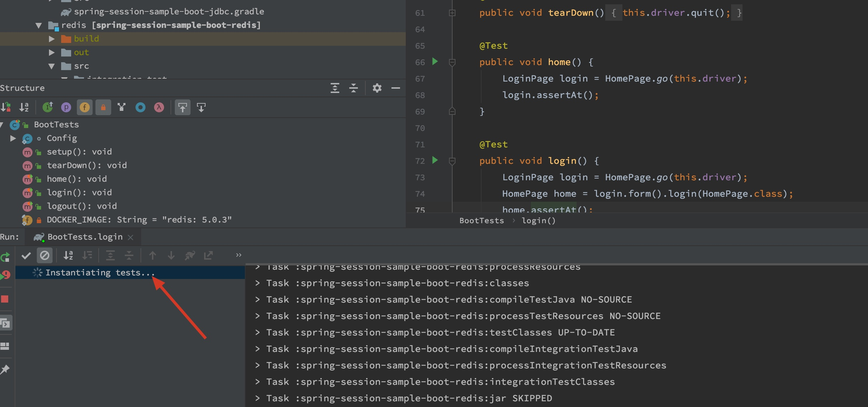Open Structure panel settings gear
Screen dimensions: 868x407
(x=377, y=88)
